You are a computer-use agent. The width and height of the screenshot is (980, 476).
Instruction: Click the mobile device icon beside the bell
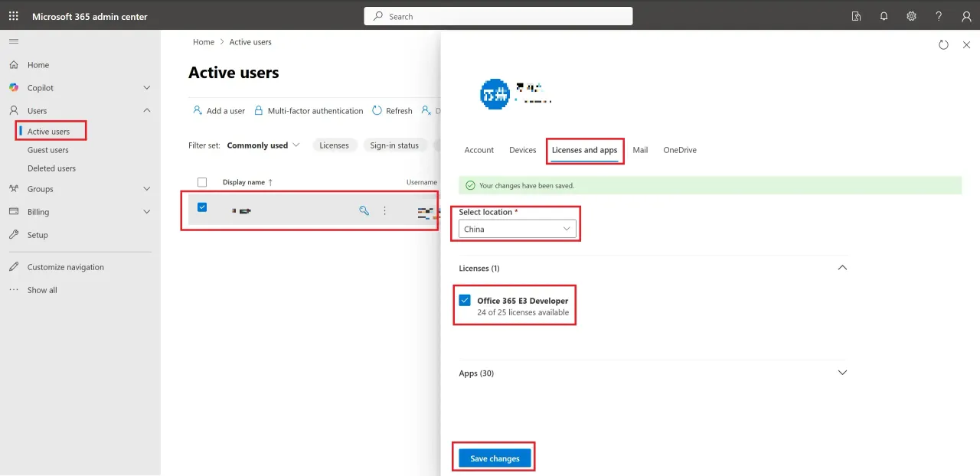coord(856,16)
